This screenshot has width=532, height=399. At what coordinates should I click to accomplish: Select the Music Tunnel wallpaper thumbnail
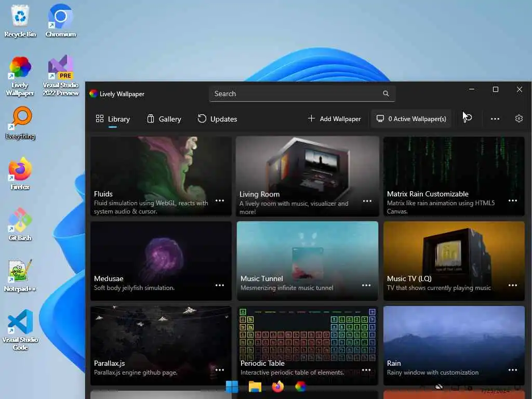click(308, 261)
